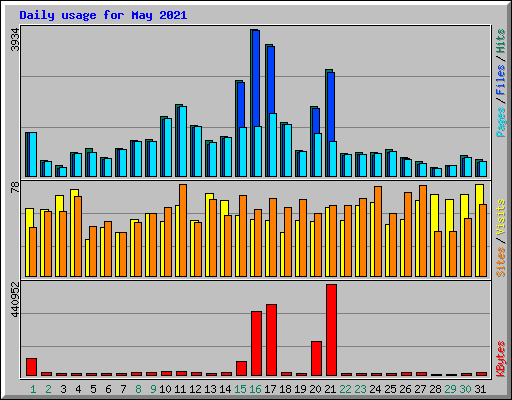Viewport: 512px width, 400px height.
Task: Click day 8 on the x-axis
Action: [x=138, y=389]
